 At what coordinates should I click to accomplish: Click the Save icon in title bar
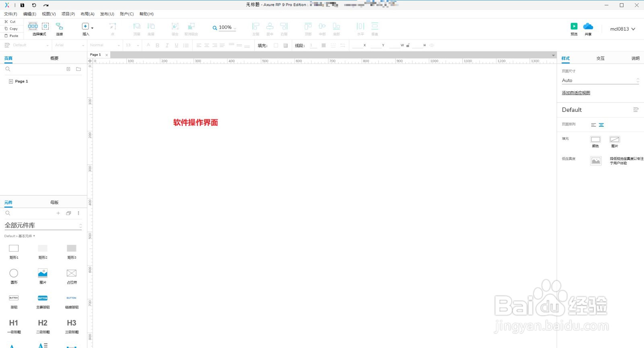tap(23, 5)
